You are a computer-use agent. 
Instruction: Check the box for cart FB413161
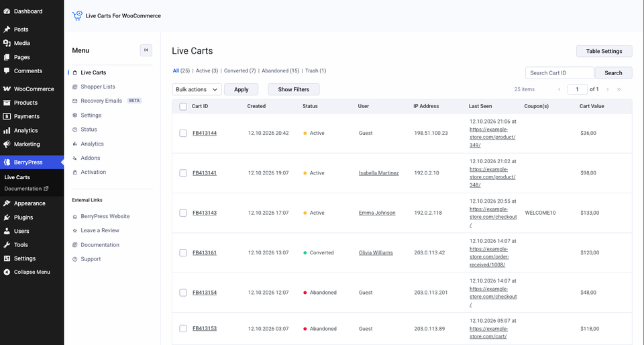click(183, 252)
